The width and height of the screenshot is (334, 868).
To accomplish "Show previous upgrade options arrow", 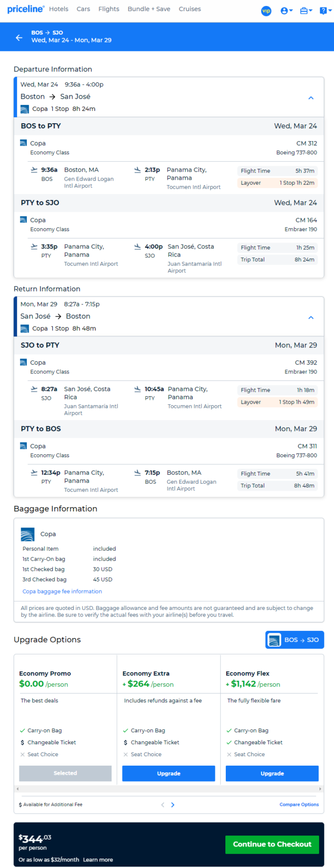I will (163, 805).
